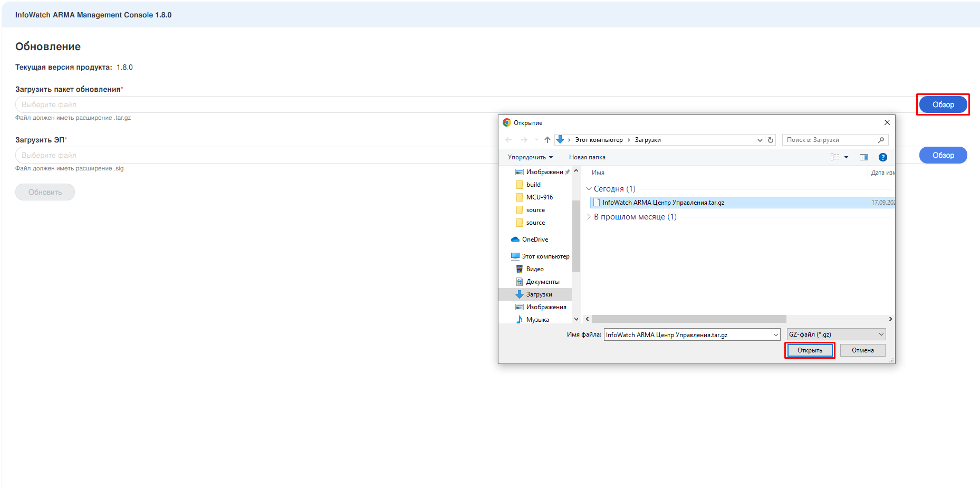Click the search magnifier icon
This screenshot has height=488, width=980.
tap(881, 140)
